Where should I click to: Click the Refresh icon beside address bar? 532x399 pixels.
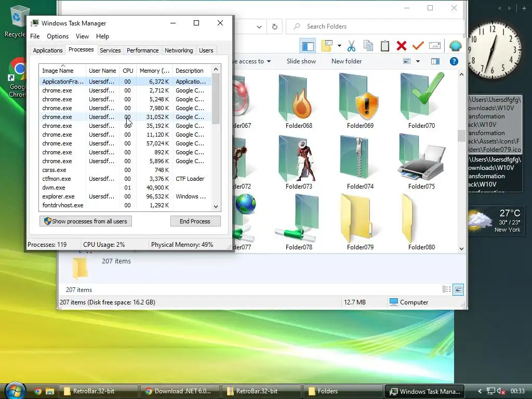coord(275,26)
